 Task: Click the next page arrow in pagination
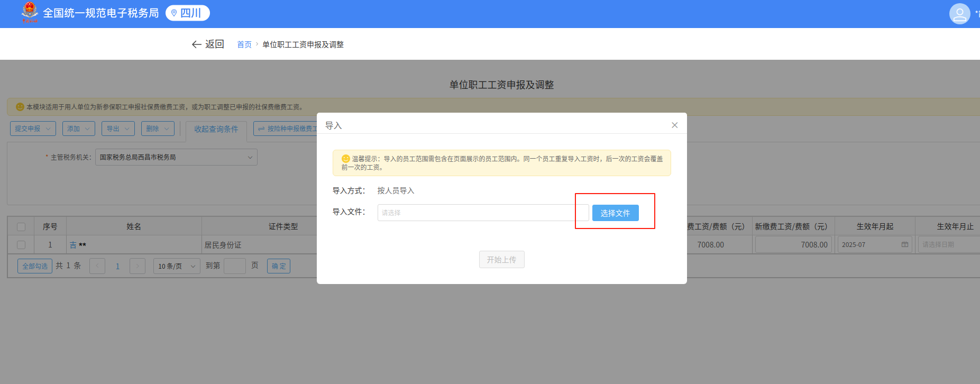[x=138, y=266]
